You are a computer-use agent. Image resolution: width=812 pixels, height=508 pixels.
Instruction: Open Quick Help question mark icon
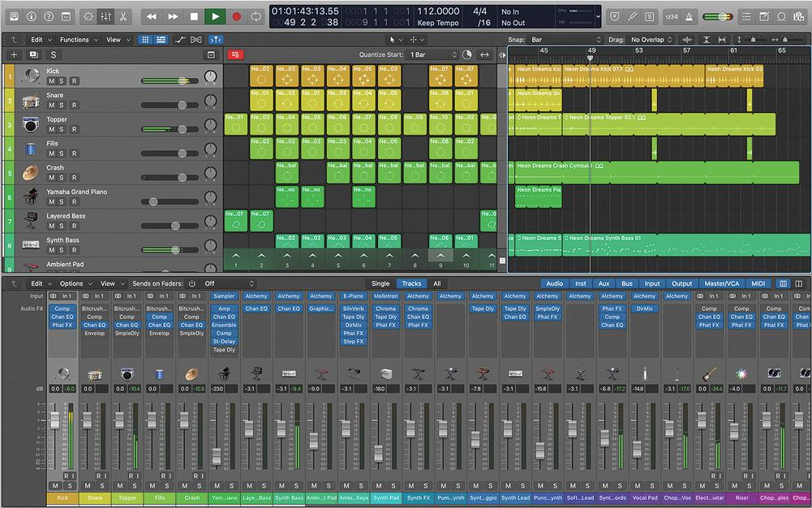click(x=49, y=16)
